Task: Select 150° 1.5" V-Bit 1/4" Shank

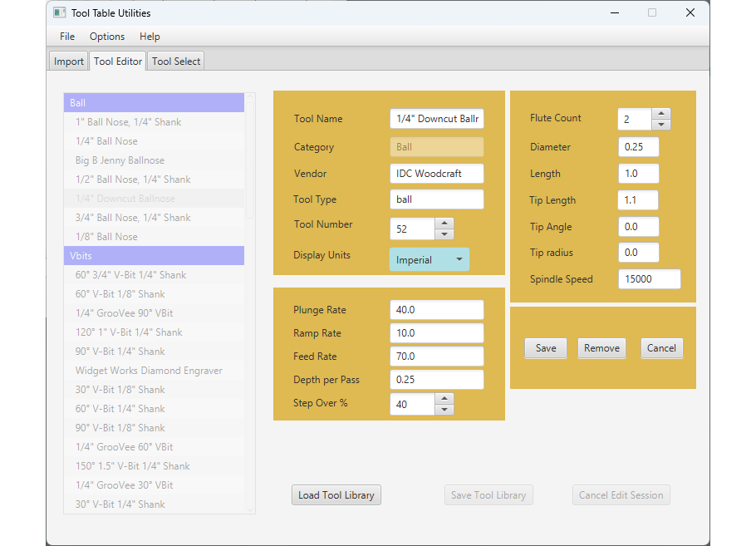Action: coord(154,466)
